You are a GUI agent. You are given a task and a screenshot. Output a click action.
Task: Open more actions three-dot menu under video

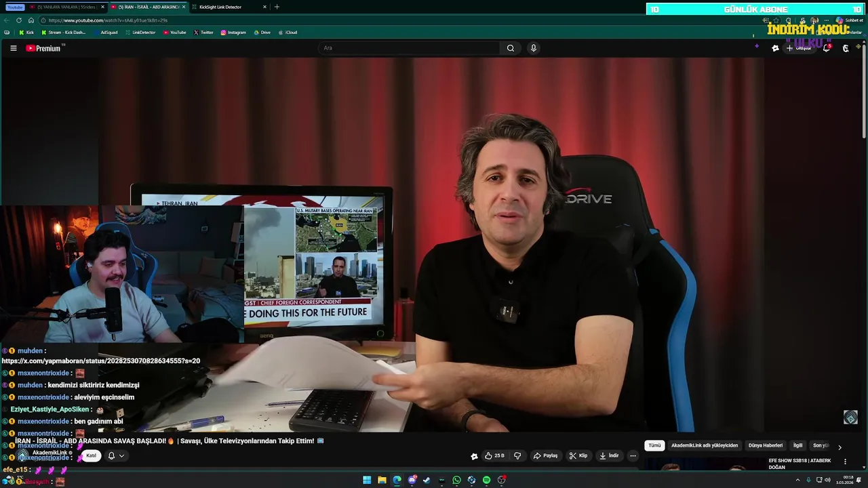pos(633,456)
